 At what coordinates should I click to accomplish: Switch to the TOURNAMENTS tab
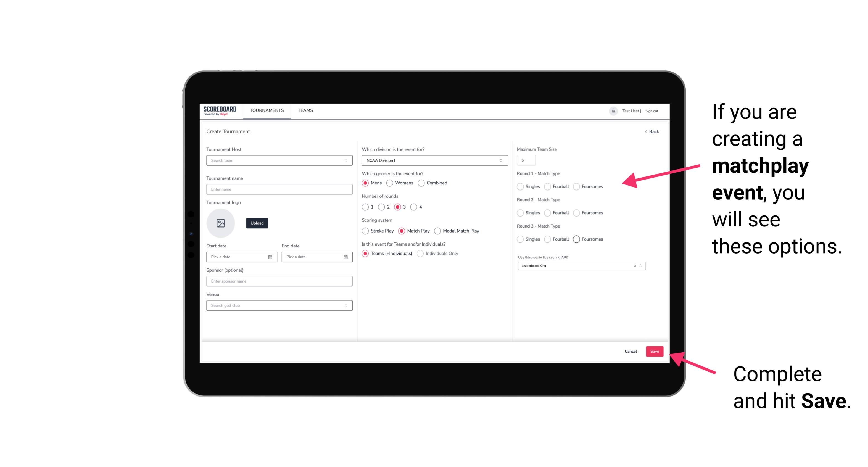267,110
